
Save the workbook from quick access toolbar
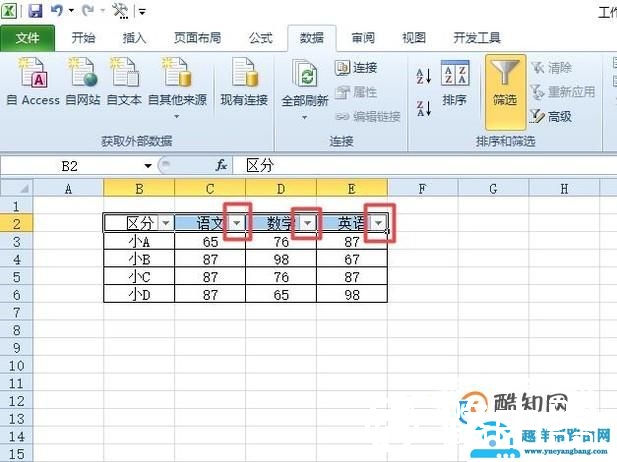coord(36,11)
